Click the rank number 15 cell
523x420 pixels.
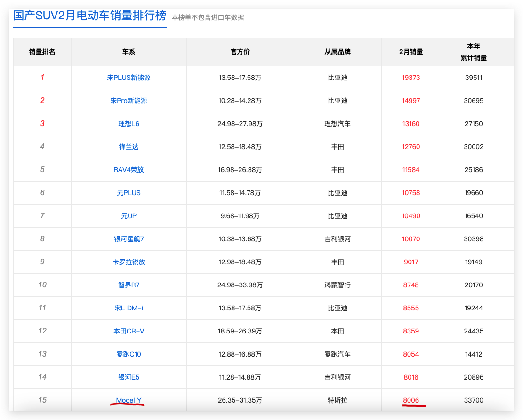[x=42, y=400]
